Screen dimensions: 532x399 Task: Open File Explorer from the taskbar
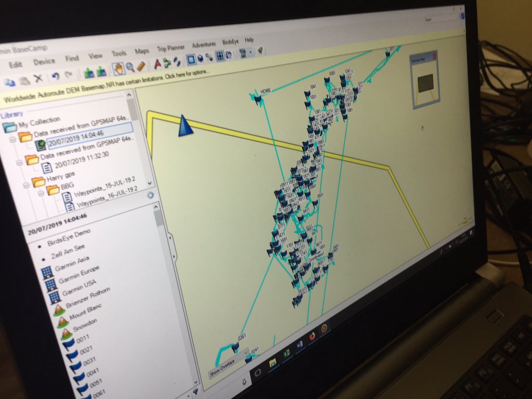click(x=273, y=364)
